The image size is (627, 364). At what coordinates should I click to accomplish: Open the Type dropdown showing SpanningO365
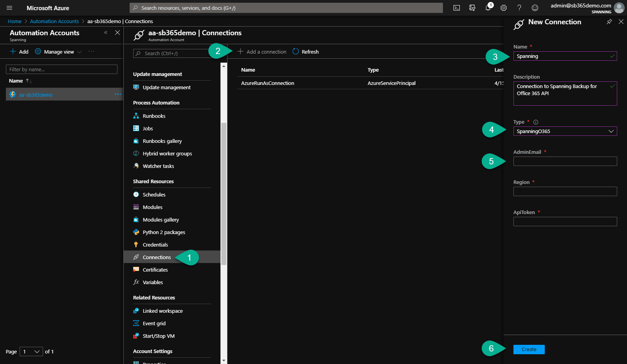pyautogui.click(x=565, y=131)
